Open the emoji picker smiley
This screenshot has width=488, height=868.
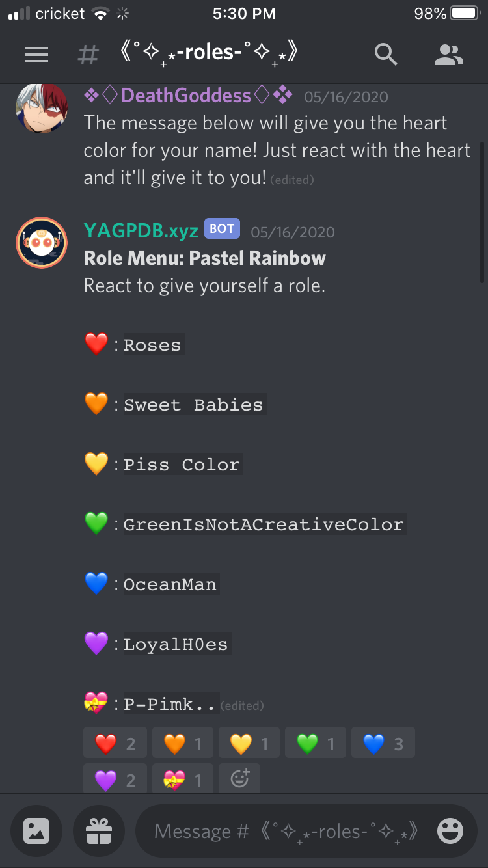click(x=450, y=831)
